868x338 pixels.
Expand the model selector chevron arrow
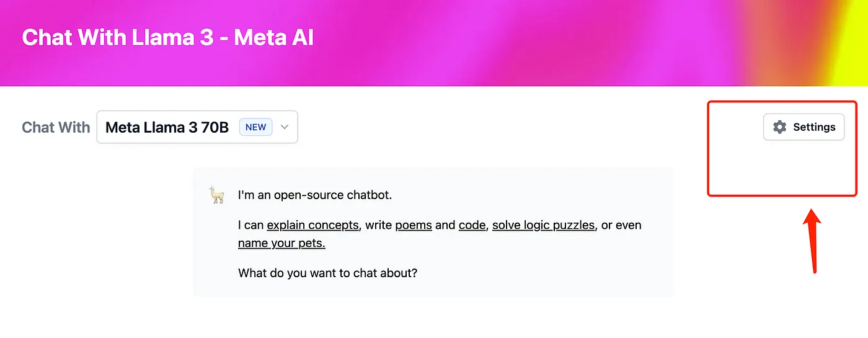[285, 127]
